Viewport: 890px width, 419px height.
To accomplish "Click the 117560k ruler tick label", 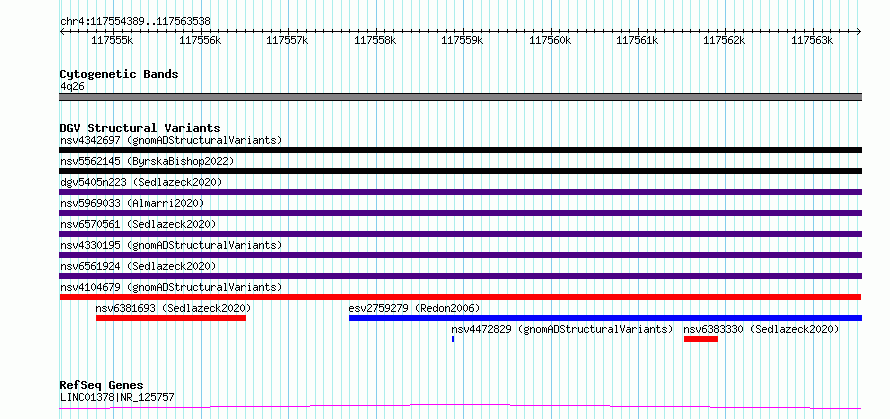I will [x=549, y=40].
